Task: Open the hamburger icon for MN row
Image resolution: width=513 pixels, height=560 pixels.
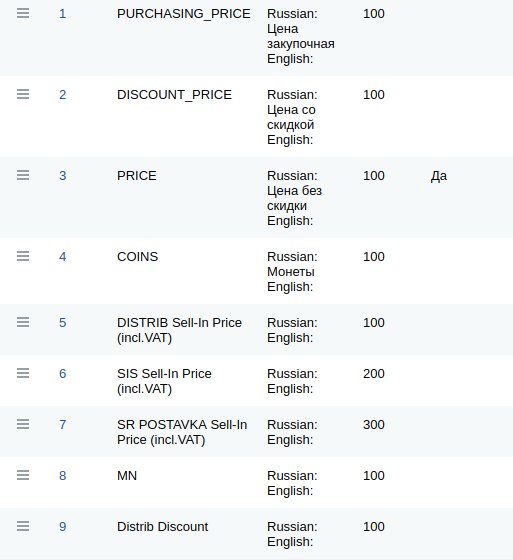Action: tap(23, 475)
